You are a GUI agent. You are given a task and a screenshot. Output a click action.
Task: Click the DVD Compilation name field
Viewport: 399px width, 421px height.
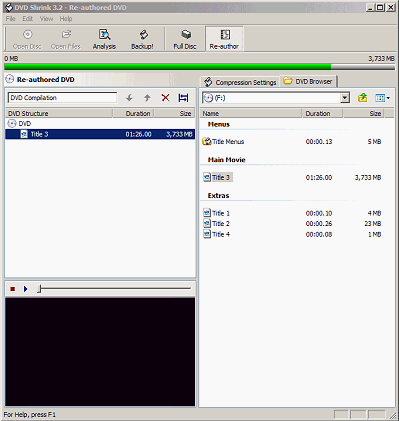(62, 98)
